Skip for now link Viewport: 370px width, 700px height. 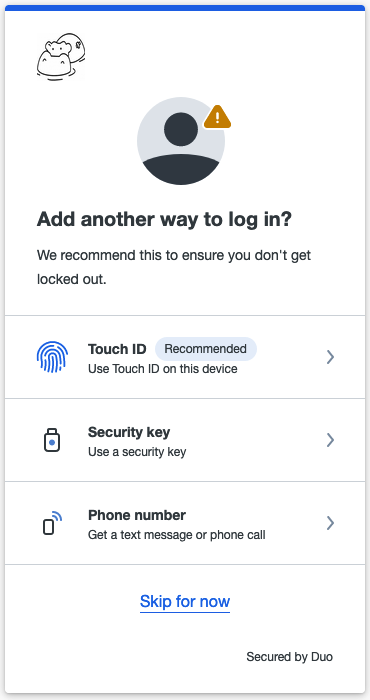(x=185, y=601)
